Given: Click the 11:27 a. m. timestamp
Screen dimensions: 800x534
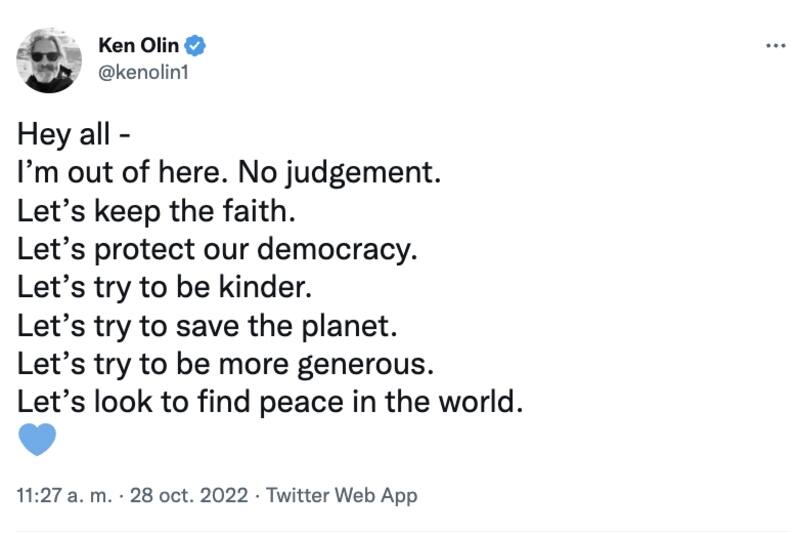Looking at the screenshot, I should pyautogui.click(x=65, y=495).
